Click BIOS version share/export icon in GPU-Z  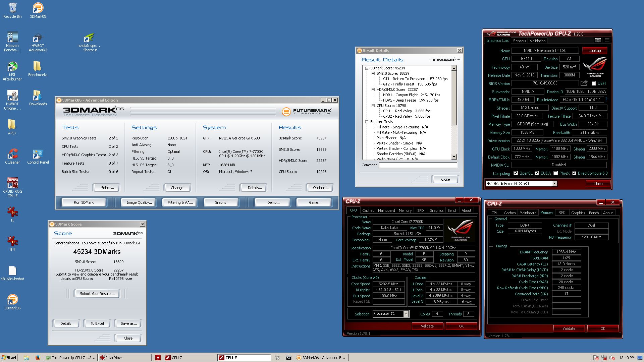click(584, 83)
